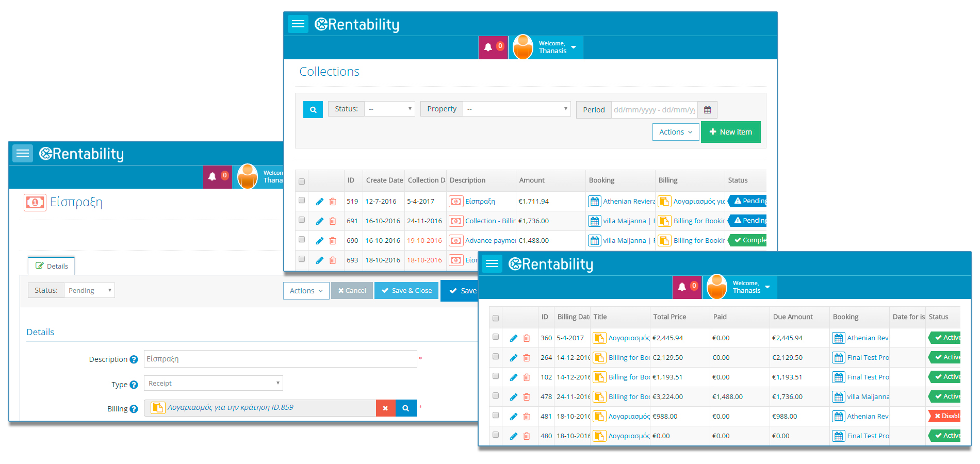Open the Type Receipt dropdown

pyautogui.click(x=214, y=383)
